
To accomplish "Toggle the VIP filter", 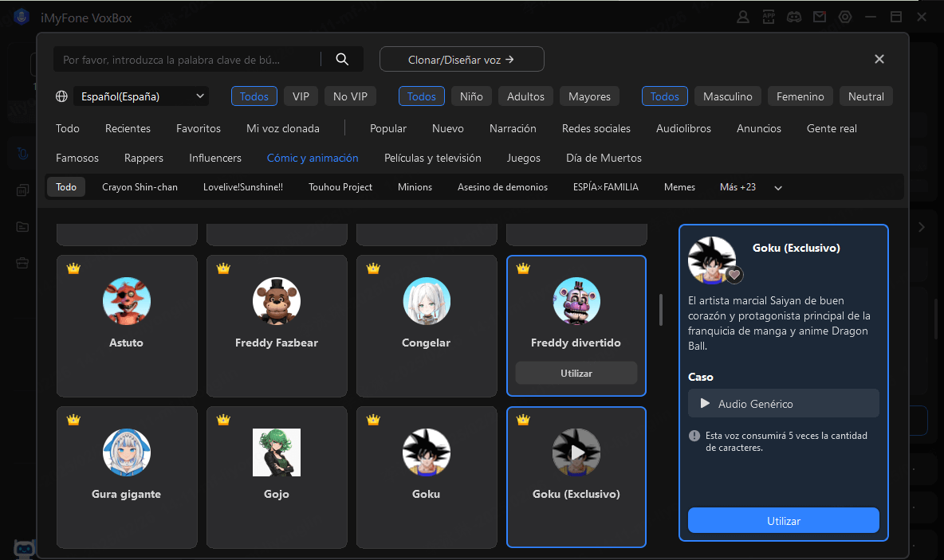I will pos(301,96).
